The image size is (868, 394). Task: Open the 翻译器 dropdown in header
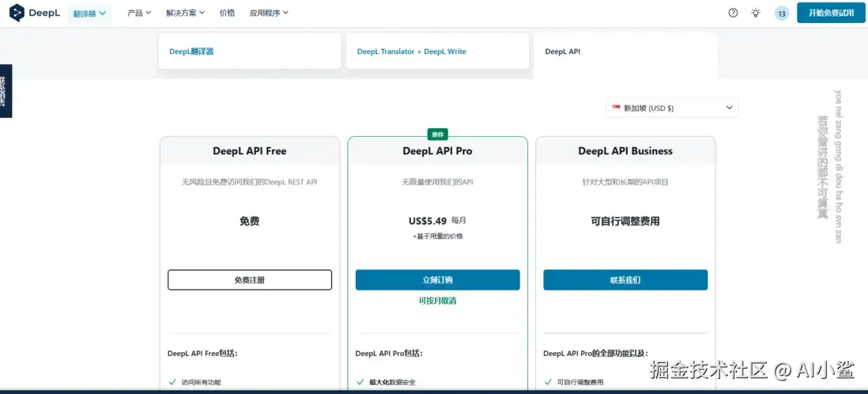[x=89, y=13]
